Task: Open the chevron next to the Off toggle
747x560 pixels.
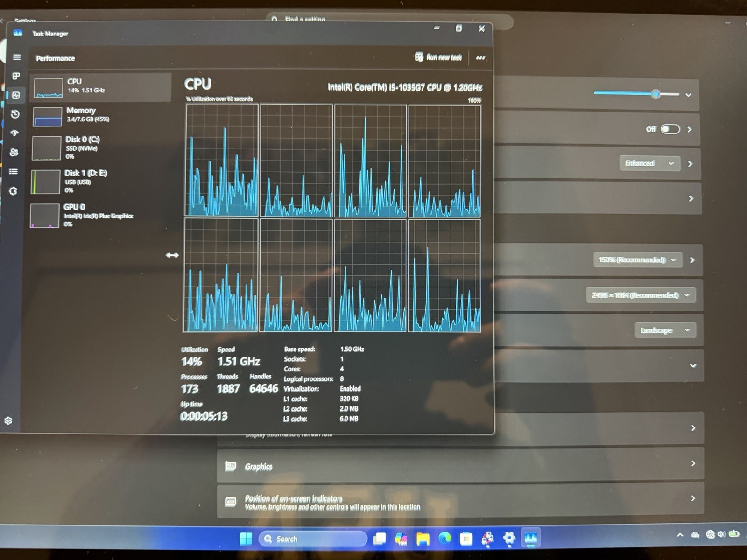Action: pyautogui.click(x=690, y=129)
